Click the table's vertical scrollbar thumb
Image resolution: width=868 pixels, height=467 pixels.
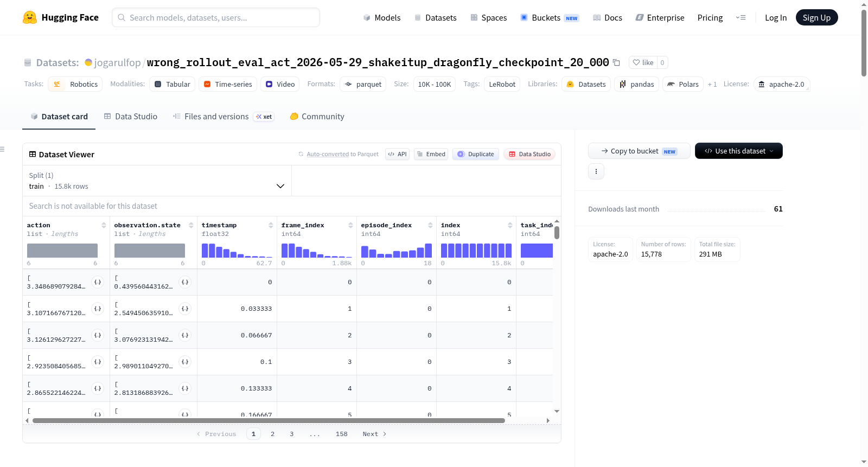(x=557, y=233)
